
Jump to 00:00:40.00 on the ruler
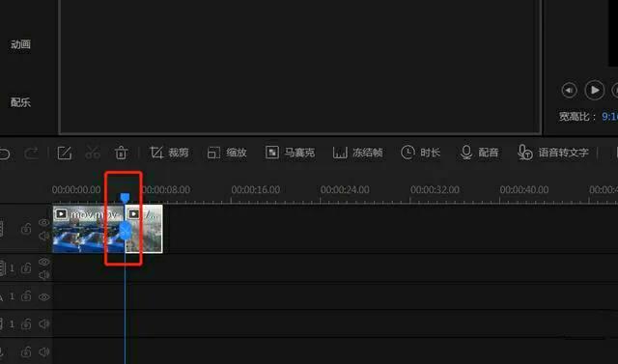pyautogui.click(x=524, y=190)
